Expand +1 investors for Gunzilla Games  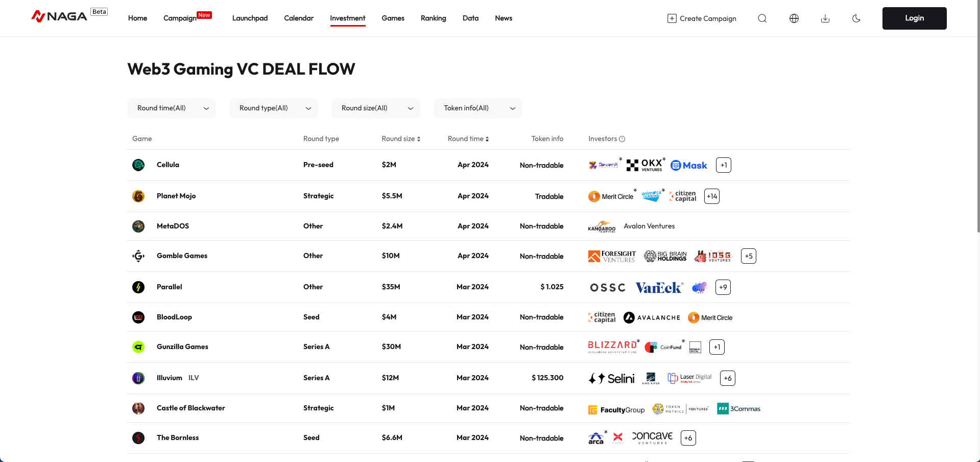coord(717,347)
